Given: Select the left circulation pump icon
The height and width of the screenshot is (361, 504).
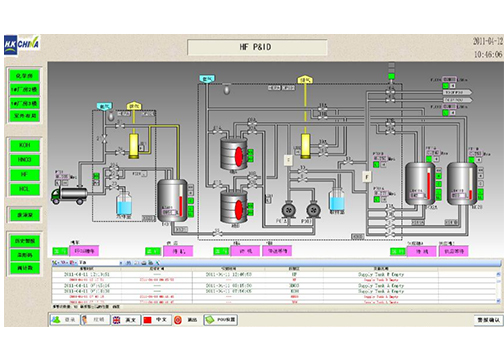Looking at the screenshot, I should click(289, 210).
